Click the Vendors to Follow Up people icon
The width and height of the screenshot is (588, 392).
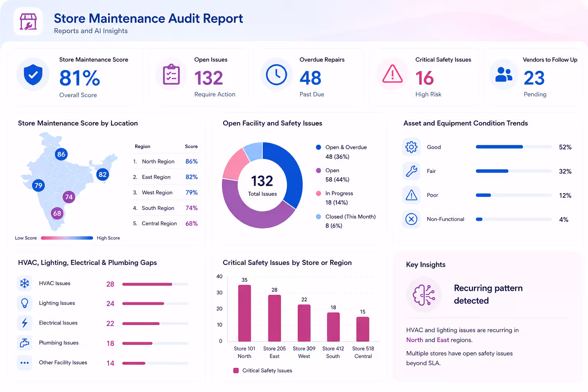(x=504, y=74)
